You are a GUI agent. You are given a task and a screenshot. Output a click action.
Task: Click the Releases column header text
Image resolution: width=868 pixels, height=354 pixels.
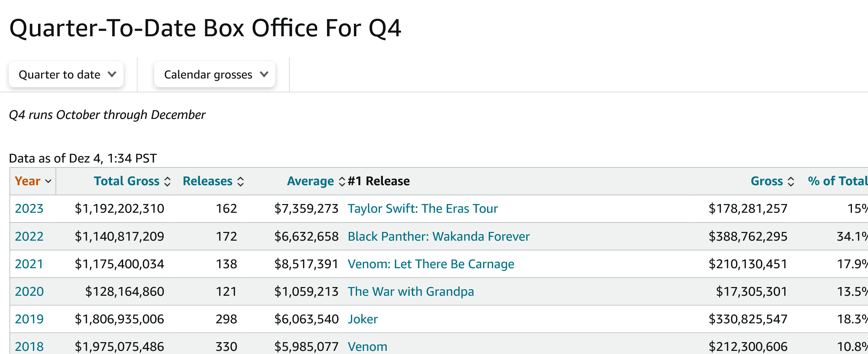click(207, 181)
